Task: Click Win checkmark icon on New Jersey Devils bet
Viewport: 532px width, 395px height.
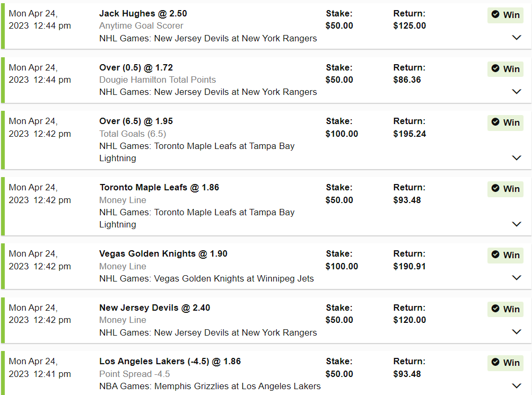Action: (495, 309)
